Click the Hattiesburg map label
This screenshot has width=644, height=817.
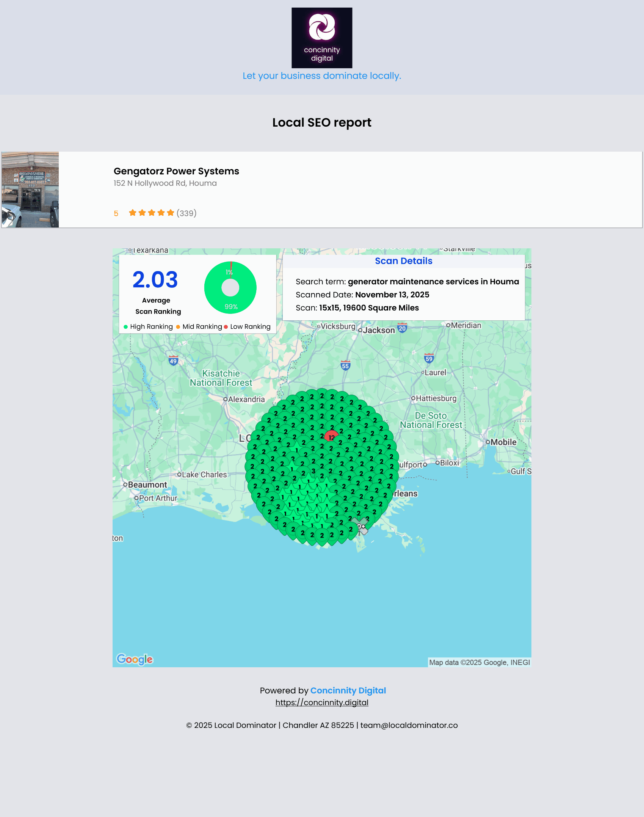coord(436,398)
